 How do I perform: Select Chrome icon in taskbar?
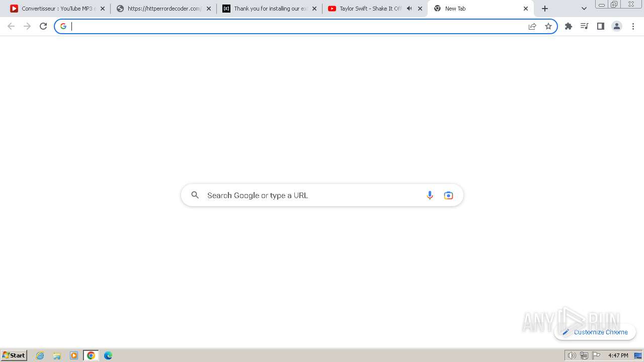[91, 355]
